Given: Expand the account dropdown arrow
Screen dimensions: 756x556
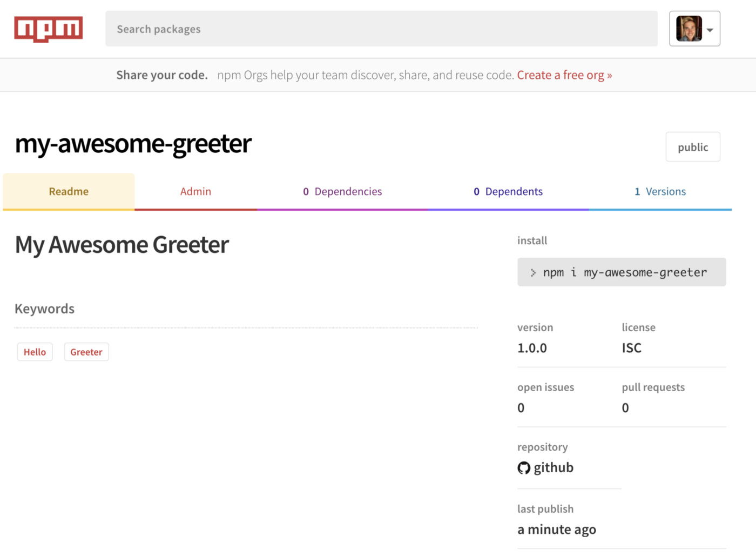Looking at the screenshot, I should [x=710, y=30].
